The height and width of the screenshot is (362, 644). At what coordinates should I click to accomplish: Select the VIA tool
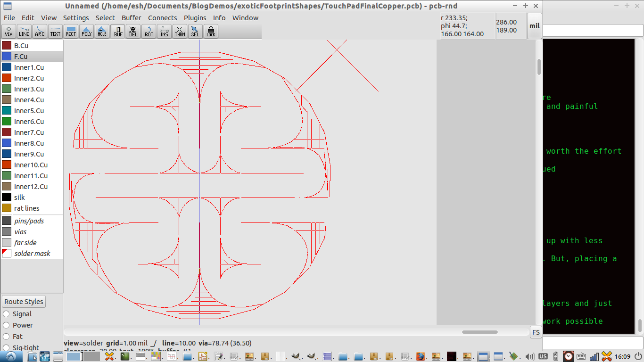click(x=9, y=32)
